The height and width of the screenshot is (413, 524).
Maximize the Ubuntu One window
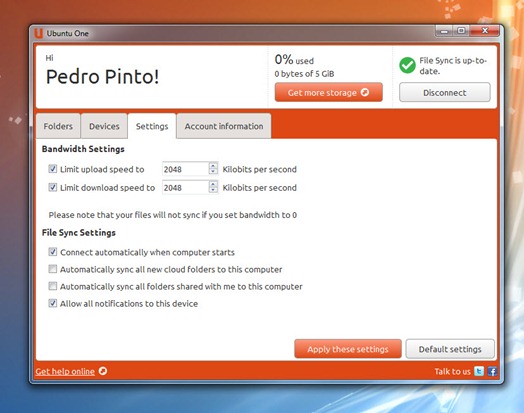tap(461, 31)
